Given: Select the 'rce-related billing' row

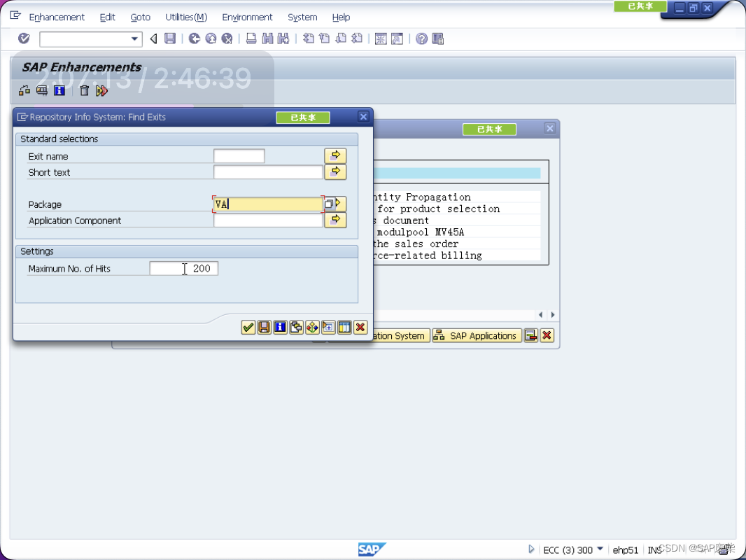Looking at the screenshot, I should tap(457, 255).
